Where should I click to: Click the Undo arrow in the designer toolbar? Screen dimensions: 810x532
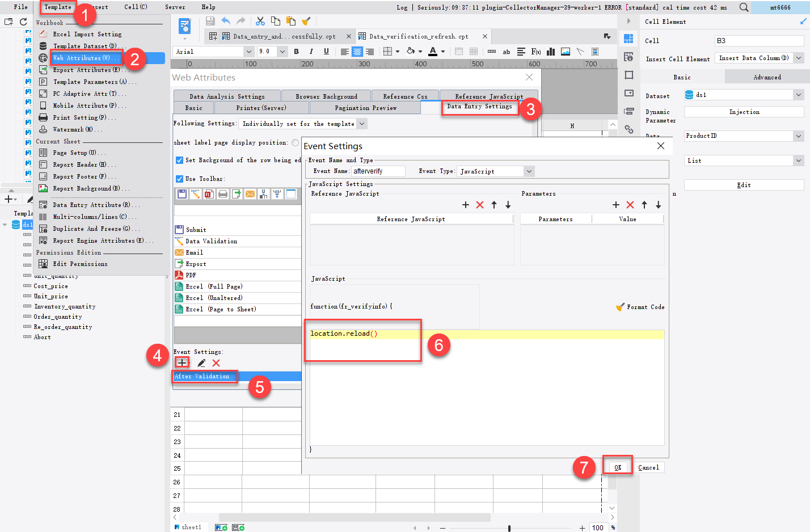(226, 21)
